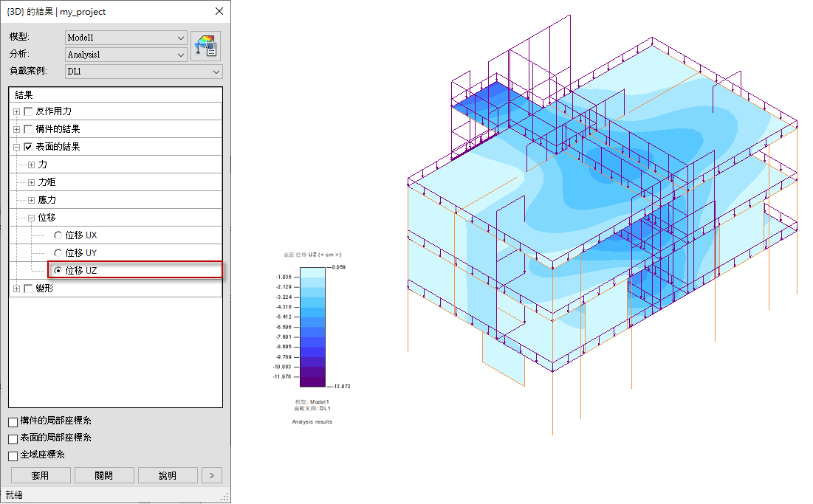This screenshot has height=504, width=813.
Task: Open the 負載案例 DL1 dropdown
Action: (144, 72)
